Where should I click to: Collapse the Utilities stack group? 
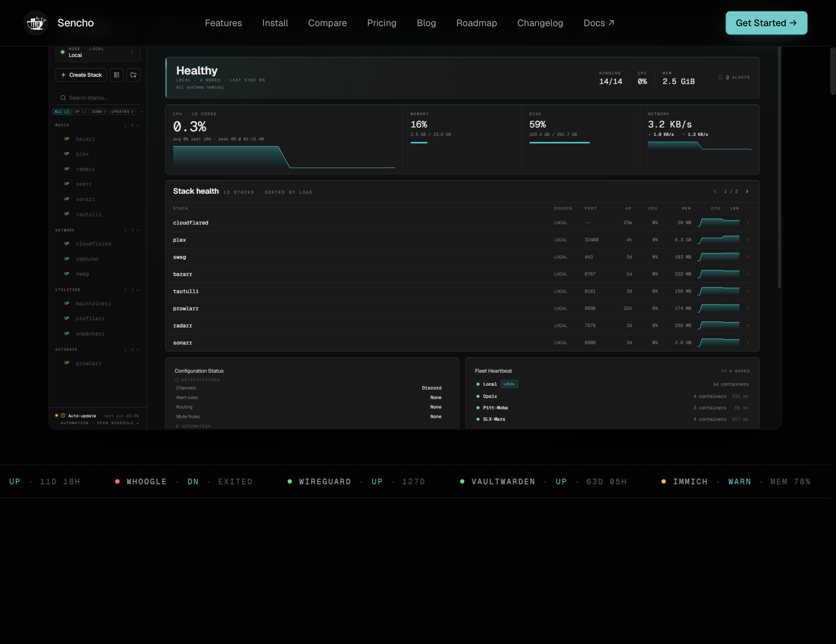[x=138, y=290]
